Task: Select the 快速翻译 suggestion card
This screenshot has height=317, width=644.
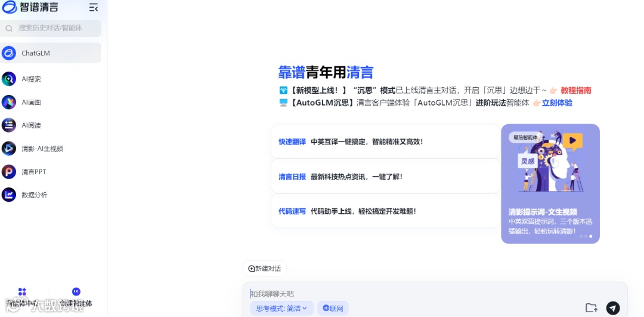Action: coord(386,141)
